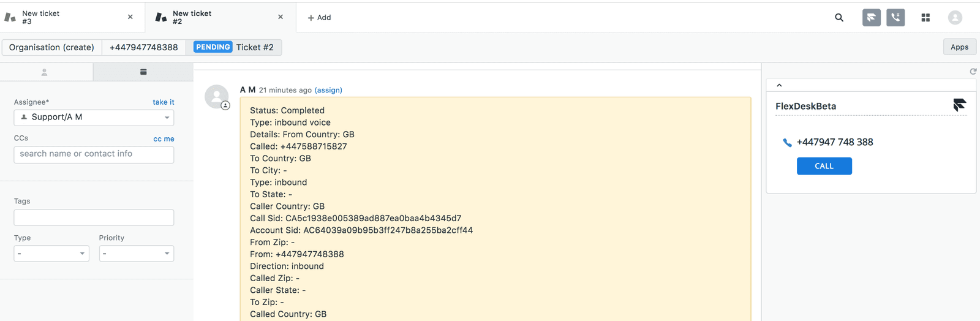Screen dimensions: 980x321
Task: Focus the CCs search input field
Action: pyautogui.click(x=94, y=154)
